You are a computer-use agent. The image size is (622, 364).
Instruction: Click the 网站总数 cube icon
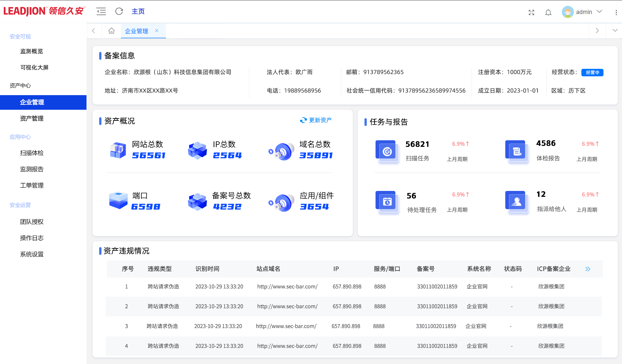pyautogui.click(x=118, y=150)
